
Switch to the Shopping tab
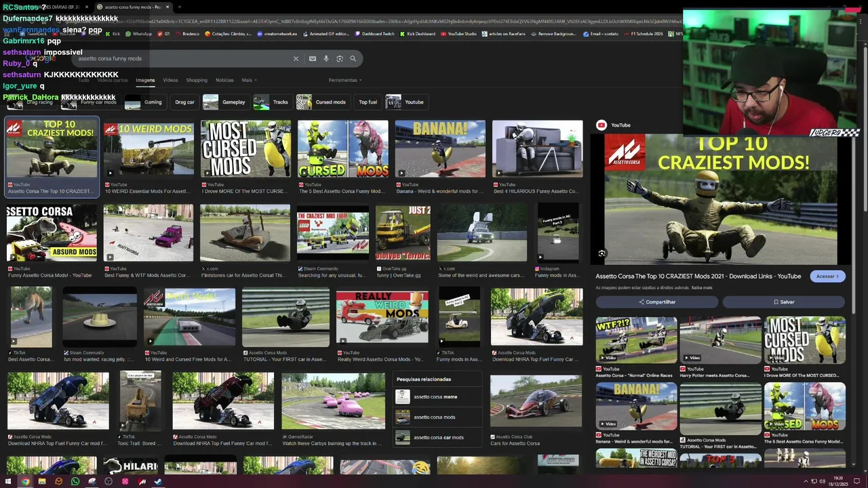coord(197,80)
